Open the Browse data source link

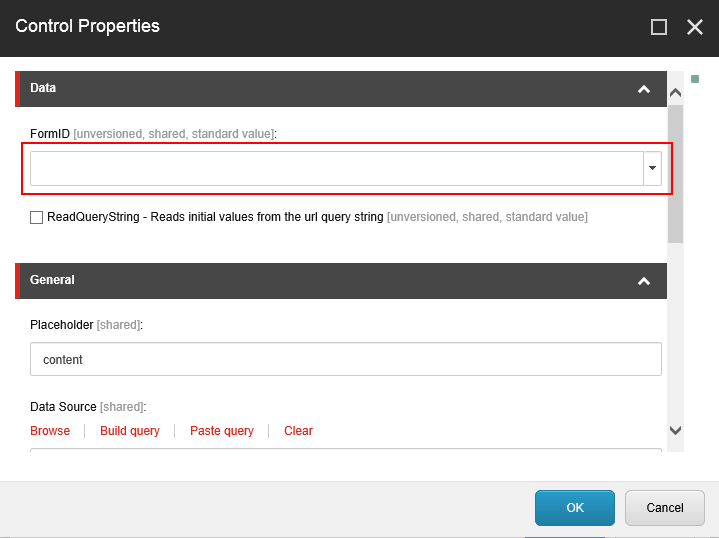coord(50,431)
